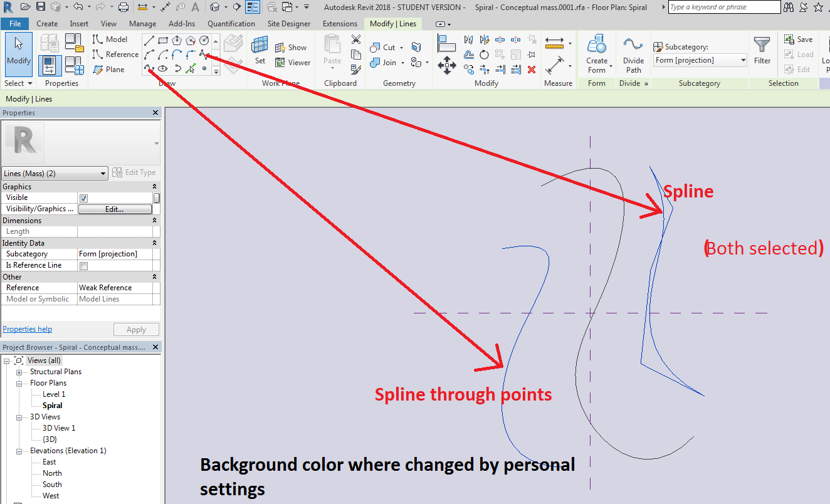Expand the Structural Plans tree node

click(x=19, y=372)
